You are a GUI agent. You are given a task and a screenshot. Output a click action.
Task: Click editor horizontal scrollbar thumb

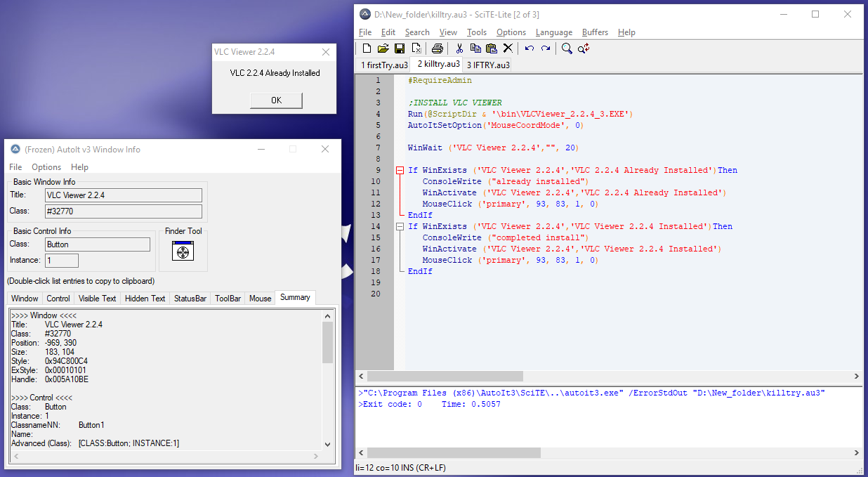445,377
